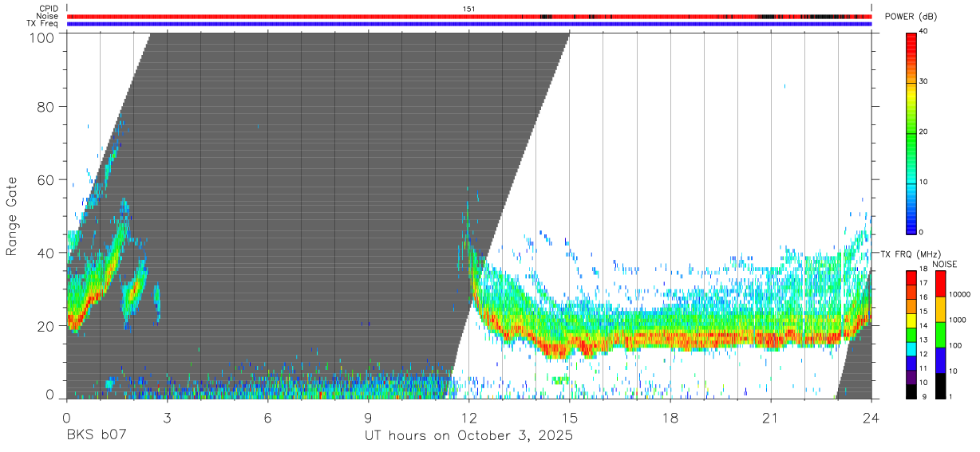Click the TX FRQ (MHz) legend title
Image resolution: width=980 pixels, height=452 pixels.
[x=911, y=254]
